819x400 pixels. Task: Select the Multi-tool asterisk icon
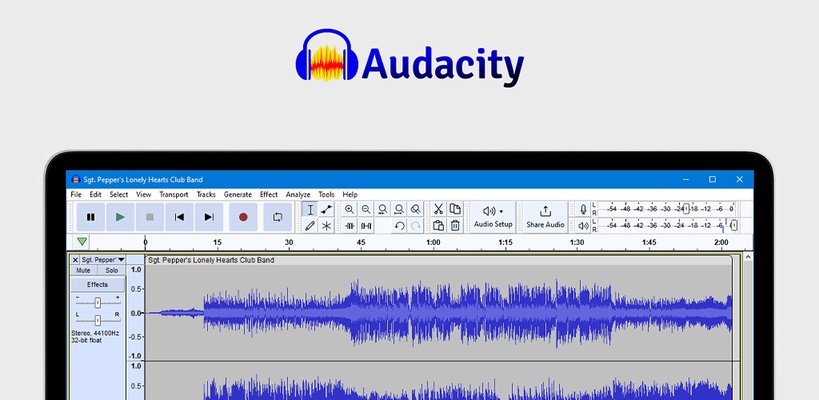click(x=326, y=226)
